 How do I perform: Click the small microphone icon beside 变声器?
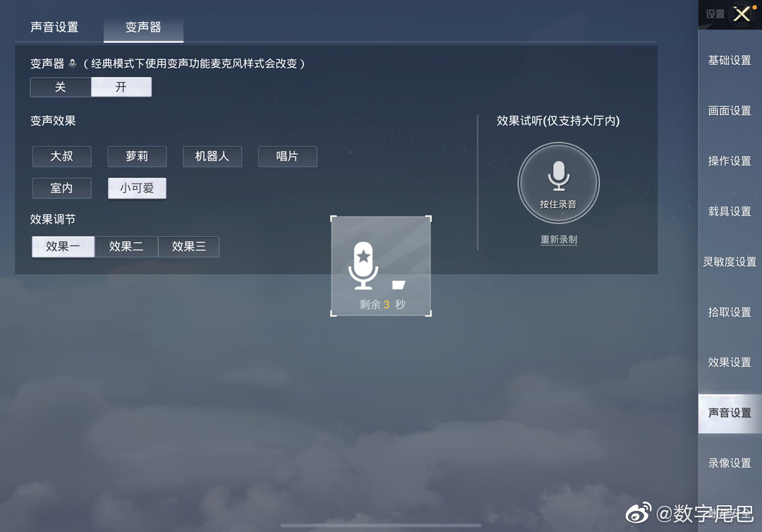pos(73,64)
